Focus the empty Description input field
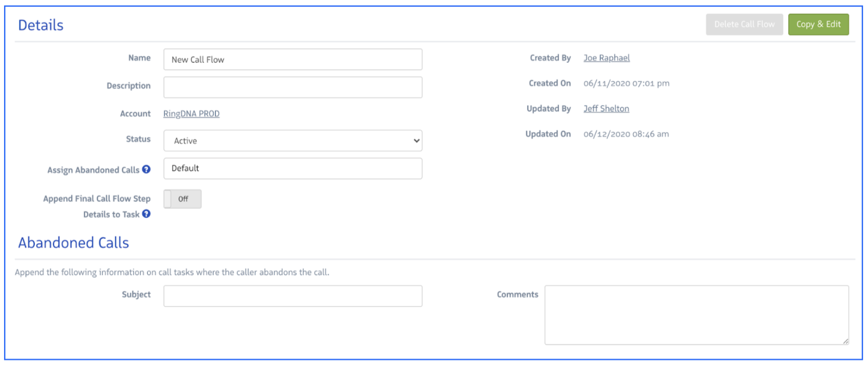This screenshot has width=868, height=366. coord(293,87)
